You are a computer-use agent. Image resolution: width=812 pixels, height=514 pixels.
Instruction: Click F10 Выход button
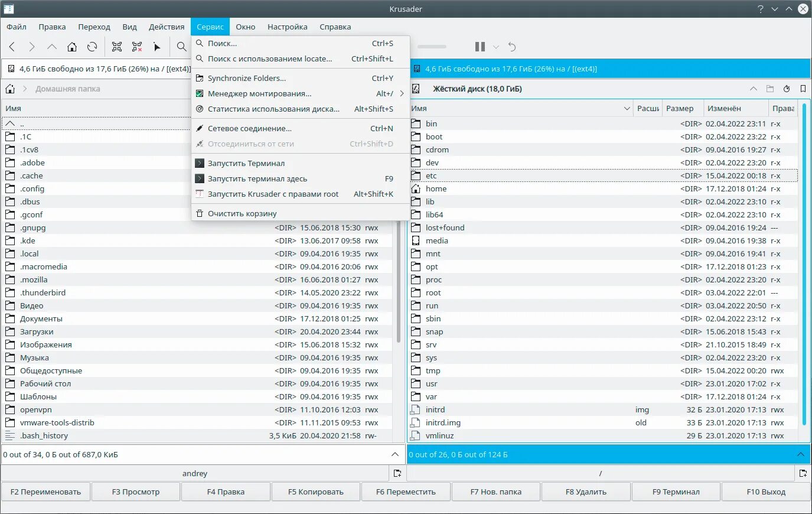[766, 492]
